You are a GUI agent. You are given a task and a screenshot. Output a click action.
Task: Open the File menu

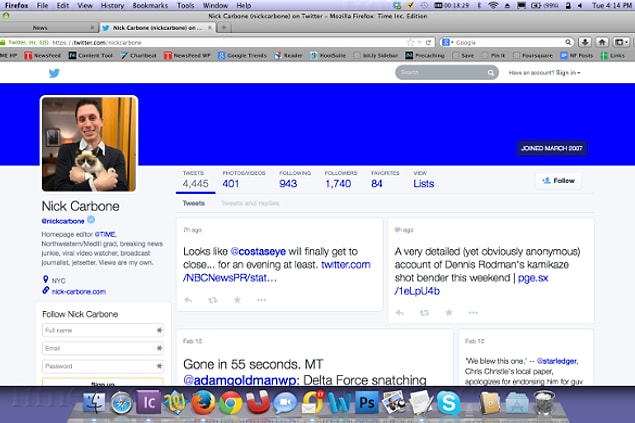point(42,5)
